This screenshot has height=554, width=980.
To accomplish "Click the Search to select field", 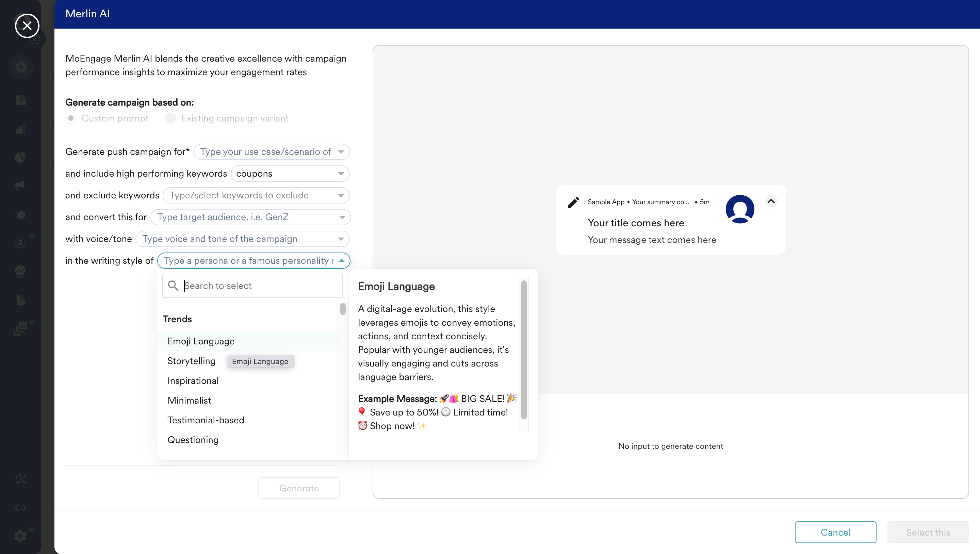I will point(252,286).
